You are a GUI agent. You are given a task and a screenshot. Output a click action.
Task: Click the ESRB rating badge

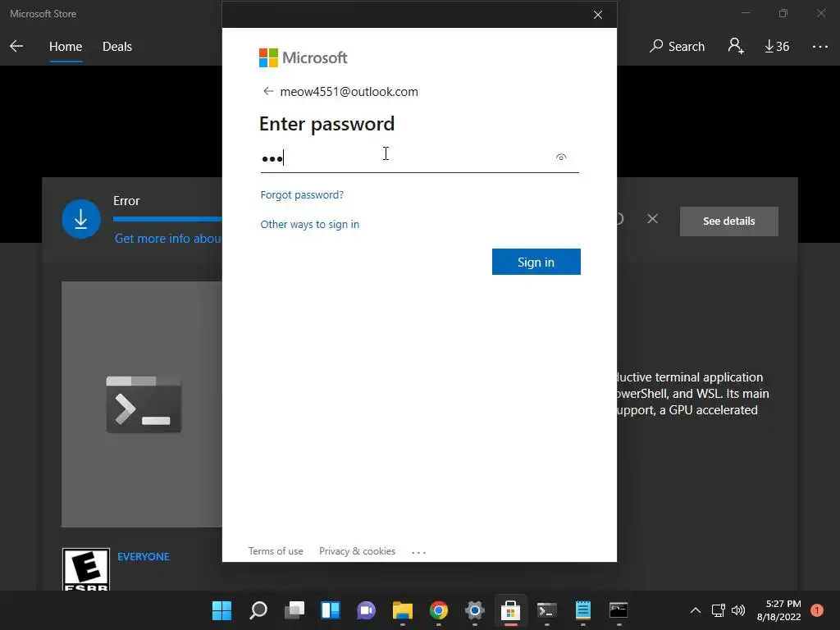point(85,569)
